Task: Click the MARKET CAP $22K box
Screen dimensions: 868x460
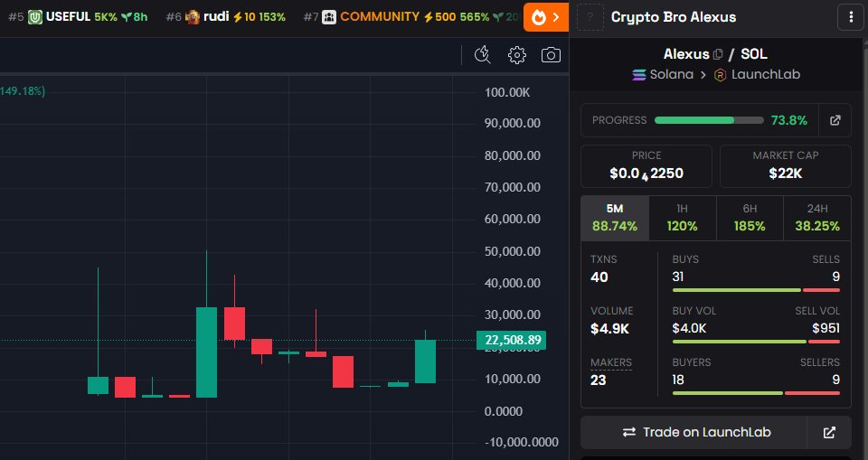Action: pos(785,166)
